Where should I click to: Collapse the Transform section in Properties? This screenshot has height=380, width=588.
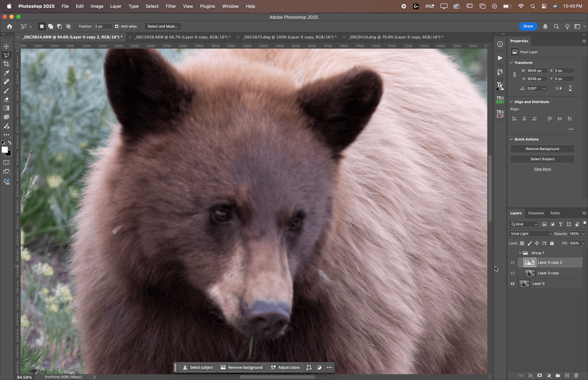point(511,63)
